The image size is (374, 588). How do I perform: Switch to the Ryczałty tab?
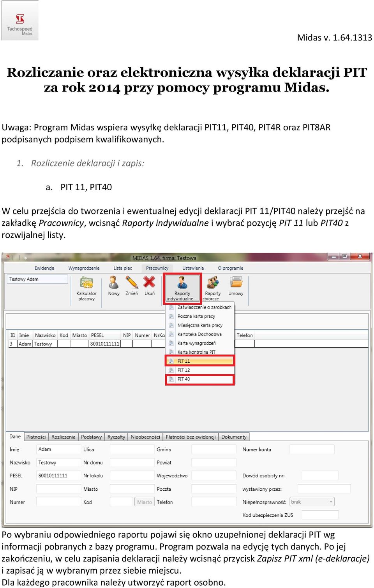click(x=116, y=437)
